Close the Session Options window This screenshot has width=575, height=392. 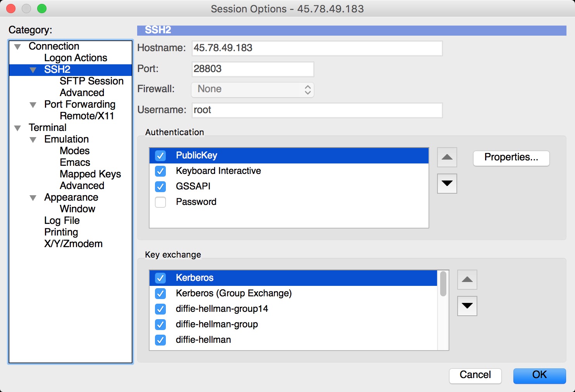(x=11, y=9)
